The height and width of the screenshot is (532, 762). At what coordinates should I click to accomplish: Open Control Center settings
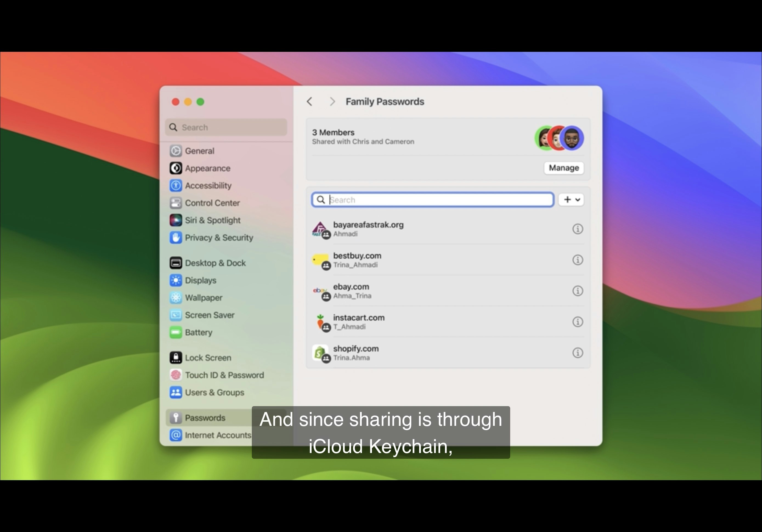pyautogui.click(x=212, y=203)
